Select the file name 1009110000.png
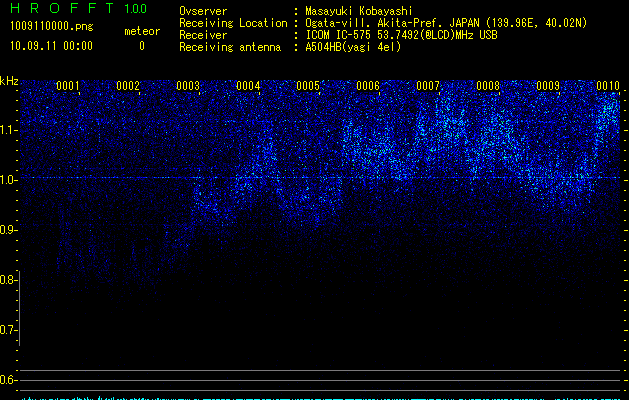The height and width of the screenshot is (400, 629). point(52,27)
